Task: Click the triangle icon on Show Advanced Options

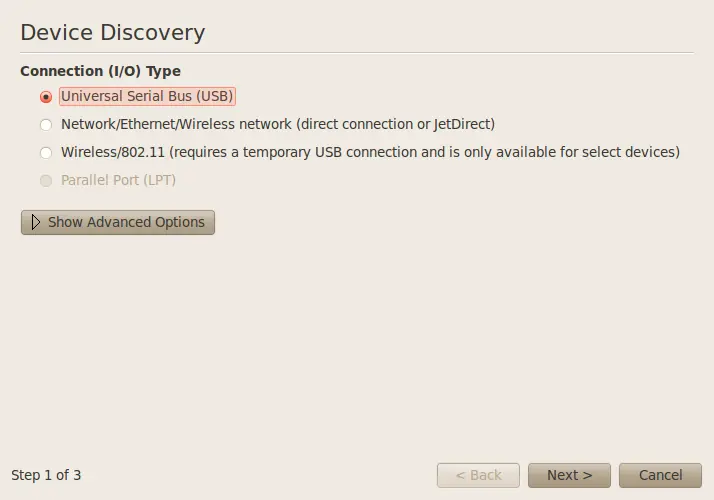Action: [x=36, y=222]
